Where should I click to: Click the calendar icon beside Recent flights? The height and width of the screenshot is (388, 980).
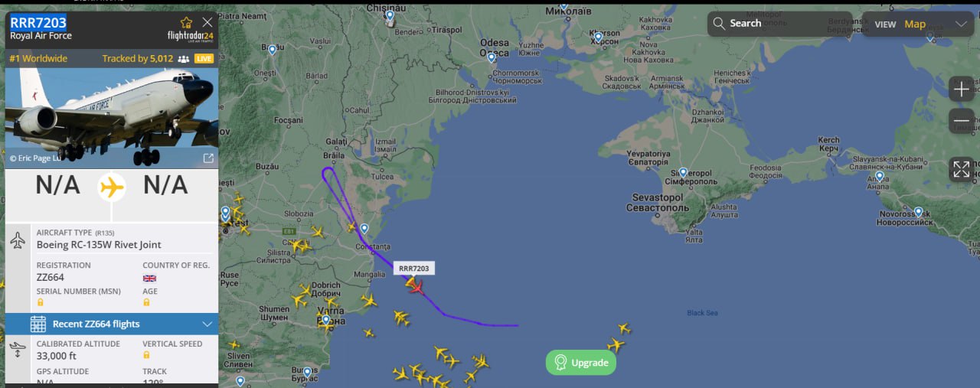click(38, 324)
